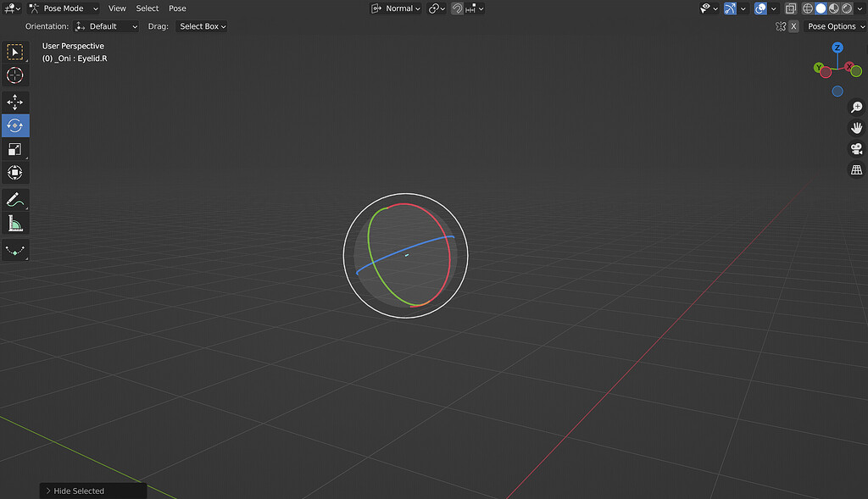Select the Transform tool
This screenshot has width=868, height=499.
15,173
